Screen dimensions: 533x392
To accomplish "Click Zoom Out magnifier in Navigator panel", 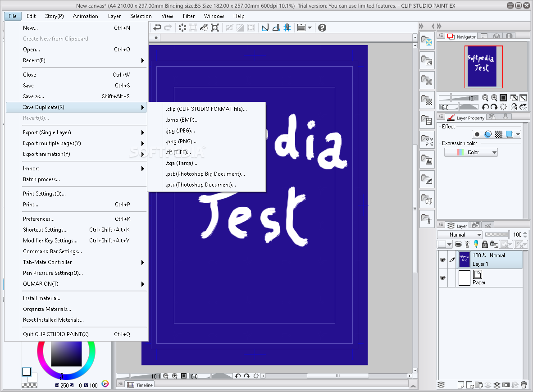I will coord(485,98).
